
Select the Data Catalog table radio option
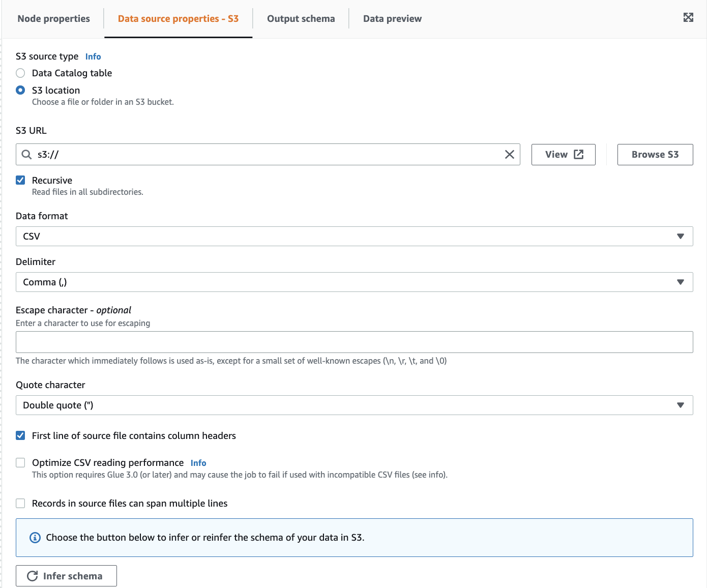[x=20, y=73]
